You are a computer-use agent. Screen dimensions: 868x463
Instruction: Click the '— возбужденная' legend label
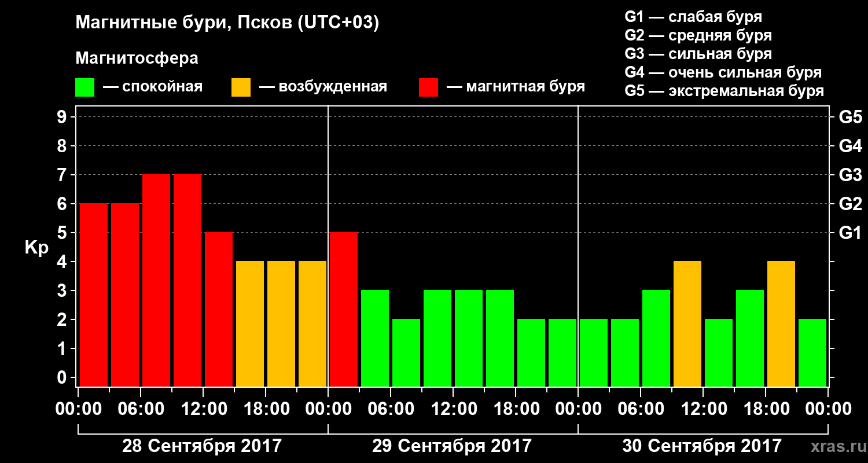pyautogui.click(x=323, y=87)
